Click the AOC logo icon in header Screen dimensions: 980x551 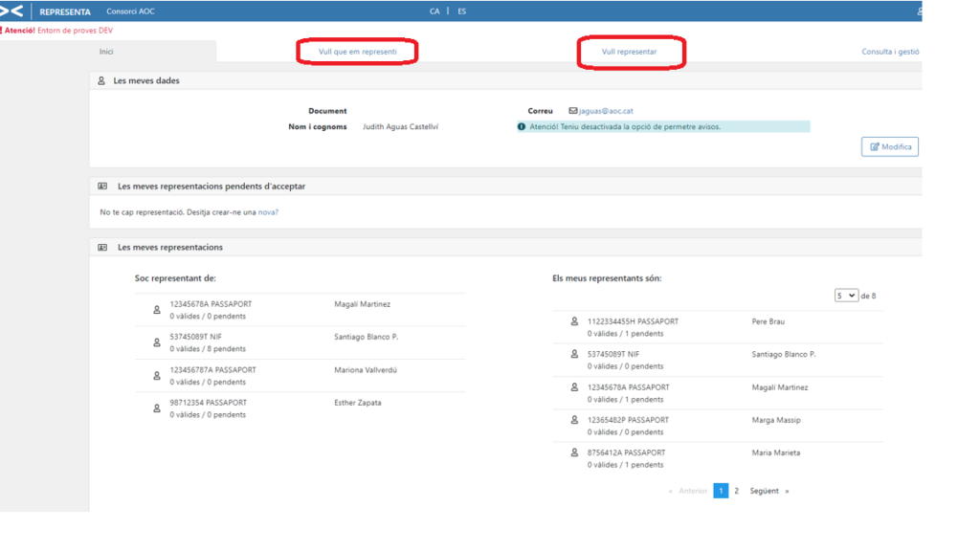point(11,11)
